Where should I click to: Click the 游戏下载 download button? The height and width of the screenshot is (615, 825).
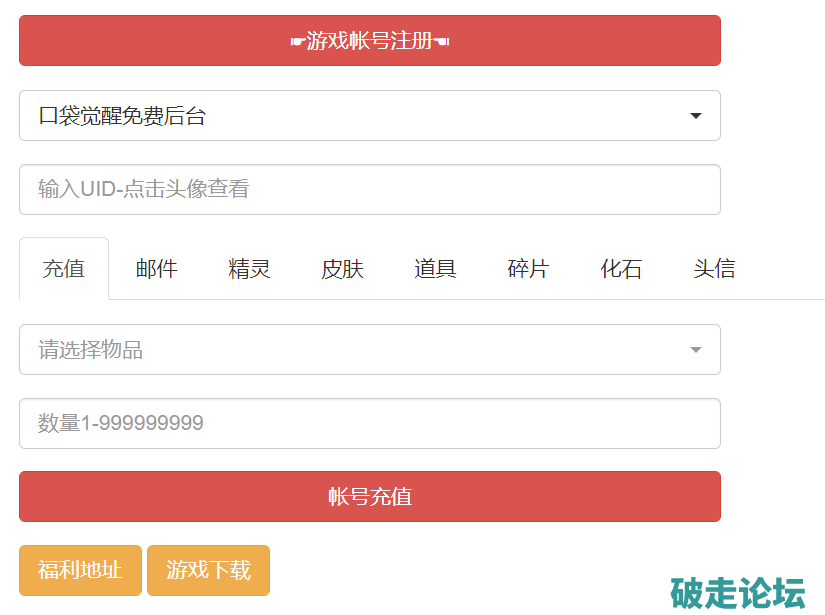[x=208, y=570]
